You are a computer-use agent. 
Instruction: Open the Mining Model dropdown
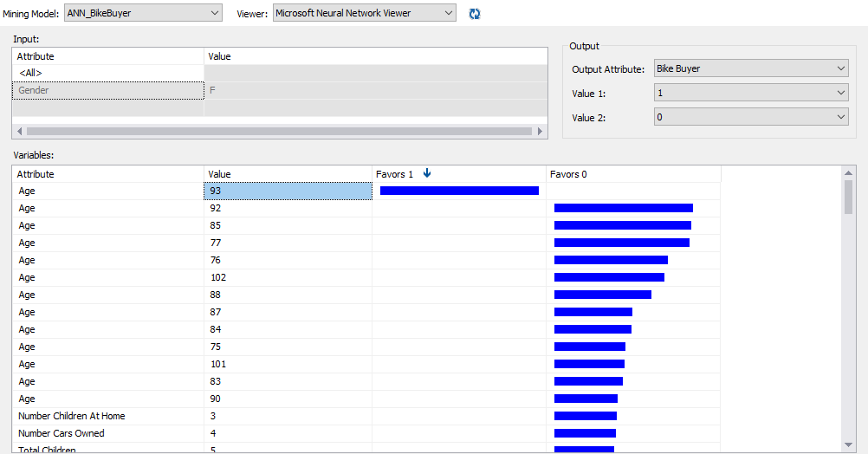point(144,13)
